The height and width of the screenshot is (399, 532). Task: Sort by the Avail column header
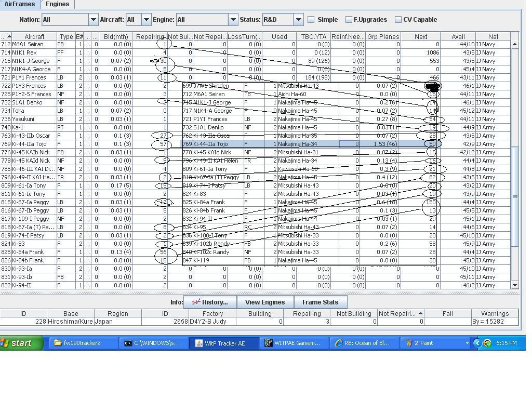click(458, 36)
